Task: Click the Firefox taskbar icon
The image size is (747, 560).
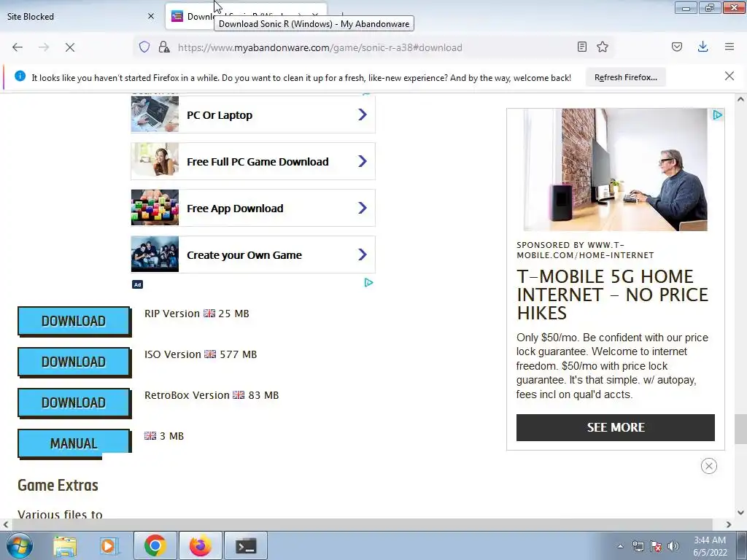Action: 200,545
